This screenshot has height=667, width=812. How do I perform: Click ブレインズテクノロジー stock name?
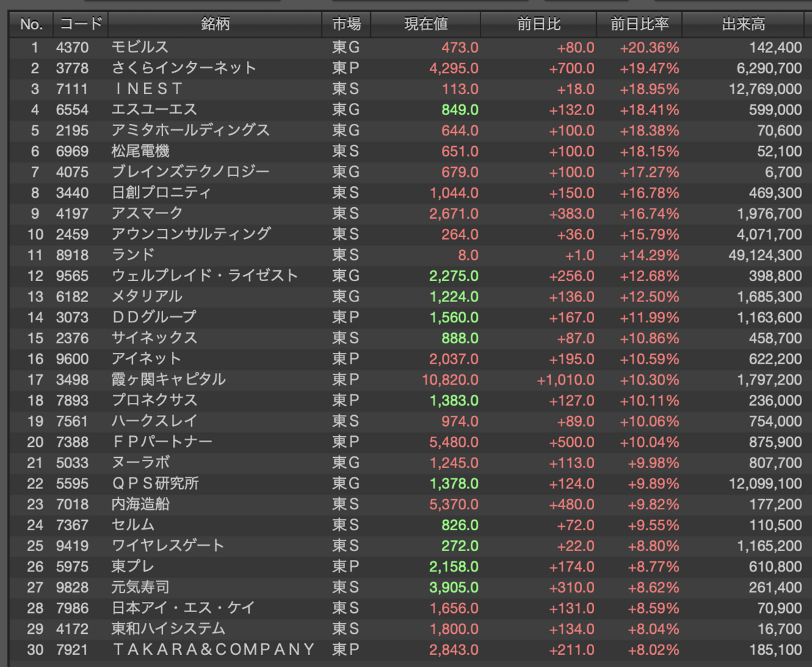[191, 172]
